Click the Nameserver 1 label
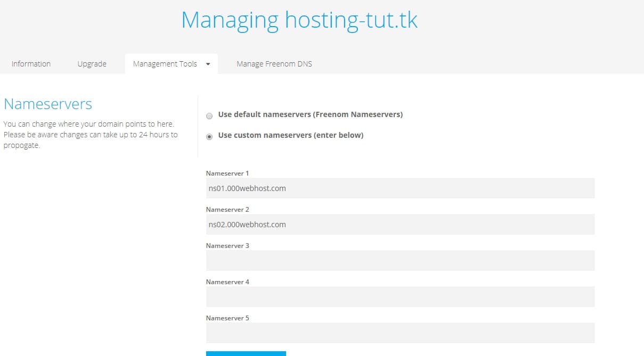Screen dimensions: 644x356 pyautogui.click(x=227, y=173)
